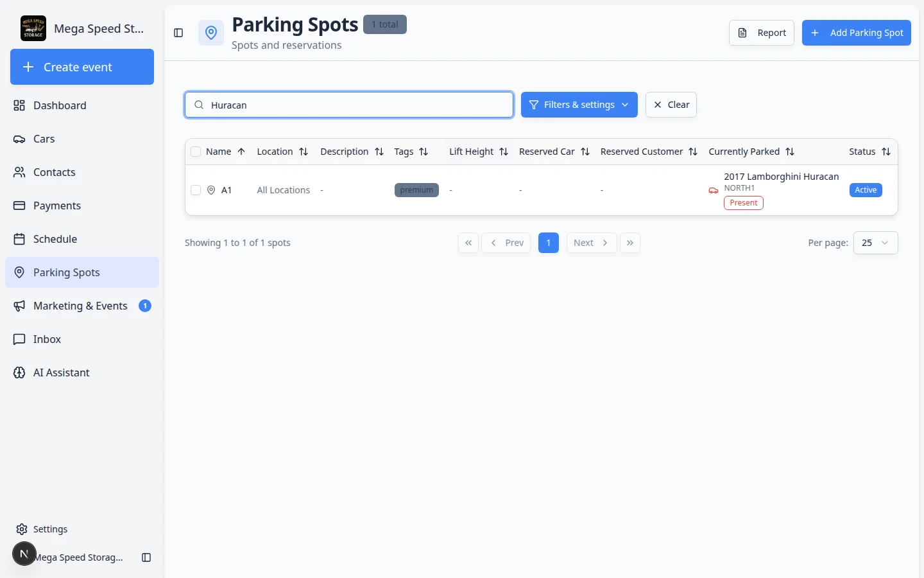924x578 pixels.
Task: Open Cars in the sidebar
Action: tap(82, 139)
